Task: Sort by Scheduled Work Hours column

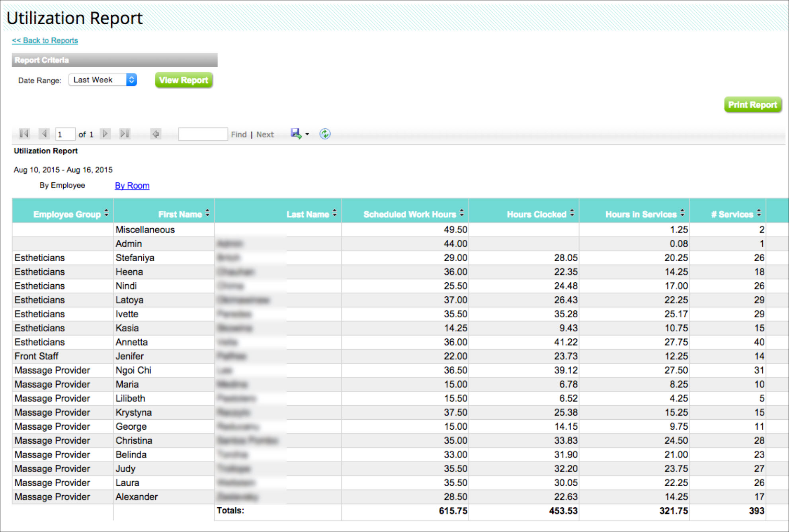Action: [x=462, y=213]
